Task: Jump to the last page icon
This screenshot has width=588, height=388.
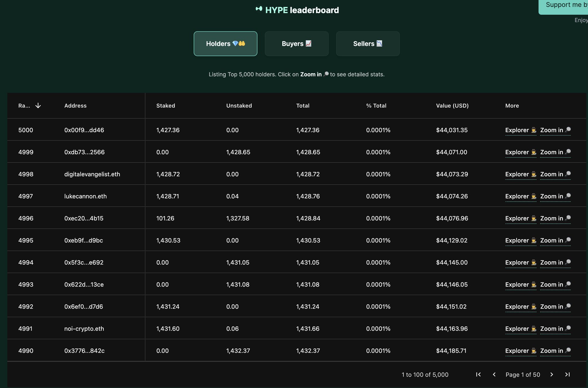Action: [x=567, y=375]
